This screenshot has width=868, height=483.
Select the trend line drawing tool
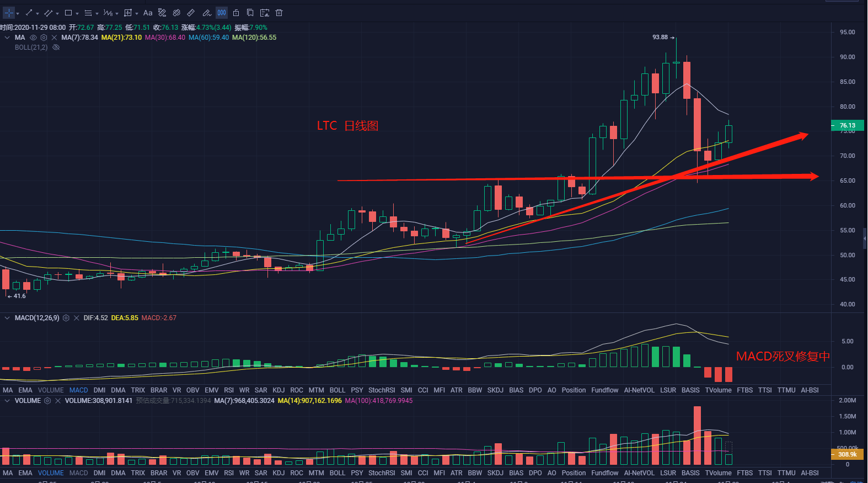click(x=29, y=13)
